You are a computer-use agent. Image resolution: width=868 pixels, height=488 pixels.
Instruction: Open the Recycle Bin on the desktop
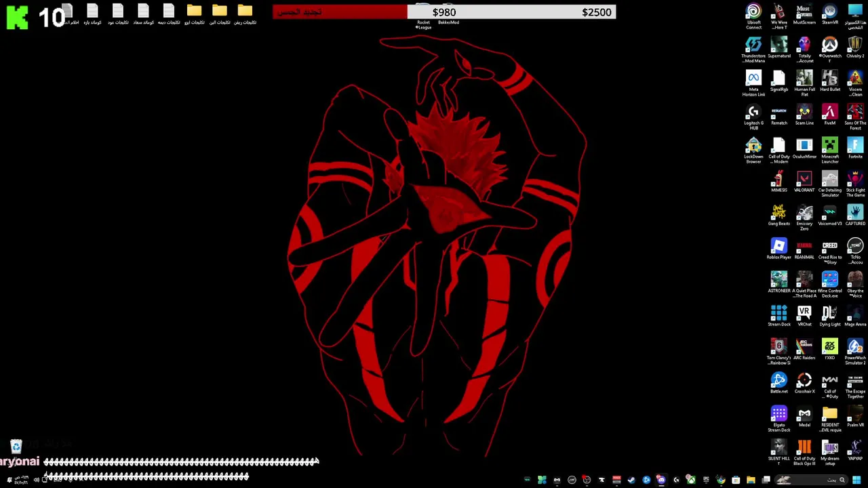16,446
